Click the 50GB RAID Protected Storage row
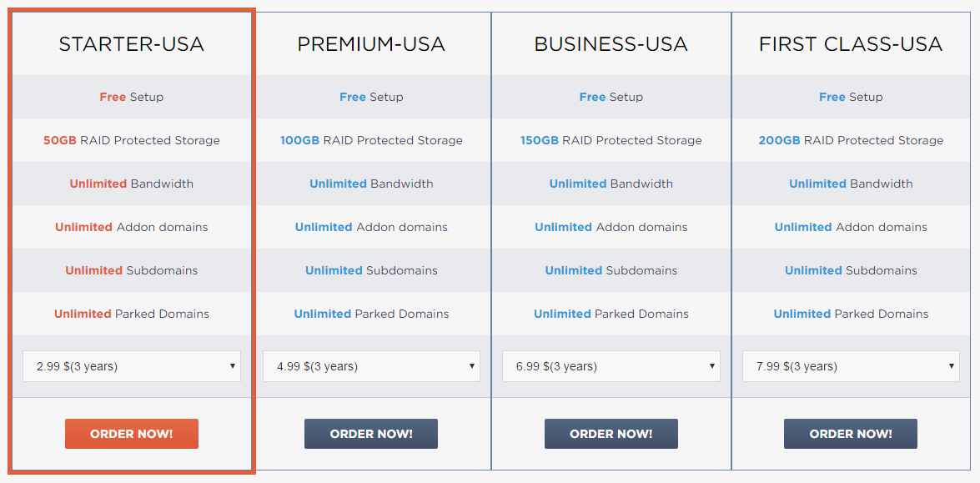980x483 pixels. (131, 141)
